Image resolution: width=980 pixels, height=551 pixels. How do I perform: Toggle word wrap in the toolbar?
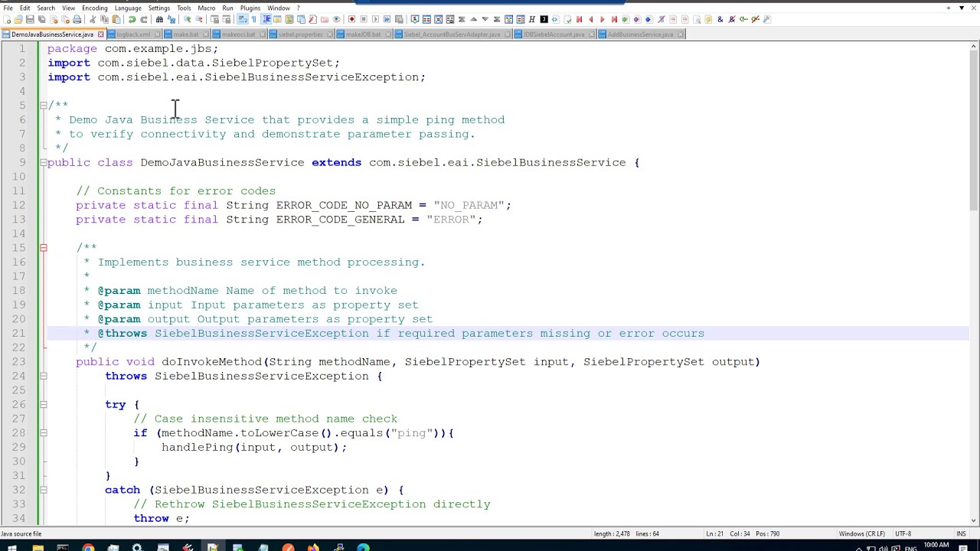click(x=243, y=19)
